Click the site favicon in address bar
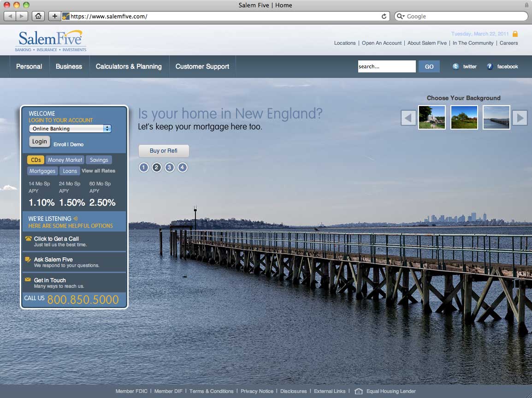This screenshot has height=398, width=532. pos(66,16)
